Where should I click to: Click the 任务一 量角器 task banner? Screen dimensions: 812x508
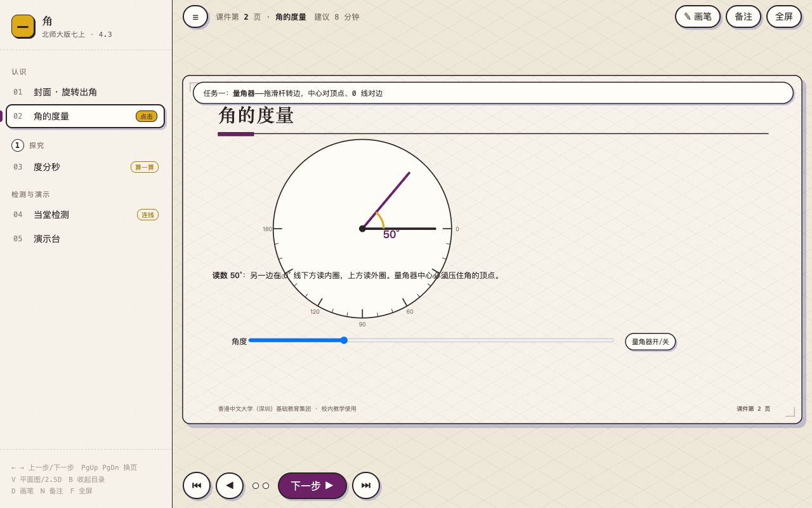(x=493, y=93)
